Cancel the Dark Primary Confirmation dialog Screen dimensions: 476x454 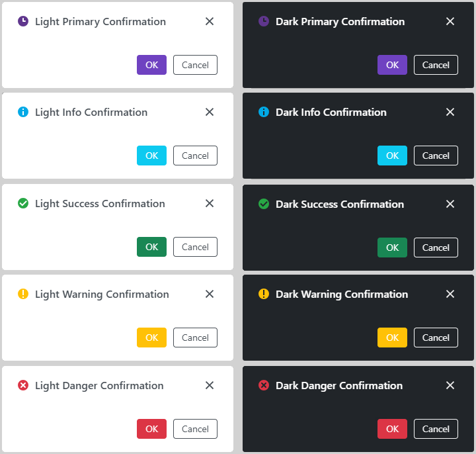pyautogui.click(x=436, y=65)
